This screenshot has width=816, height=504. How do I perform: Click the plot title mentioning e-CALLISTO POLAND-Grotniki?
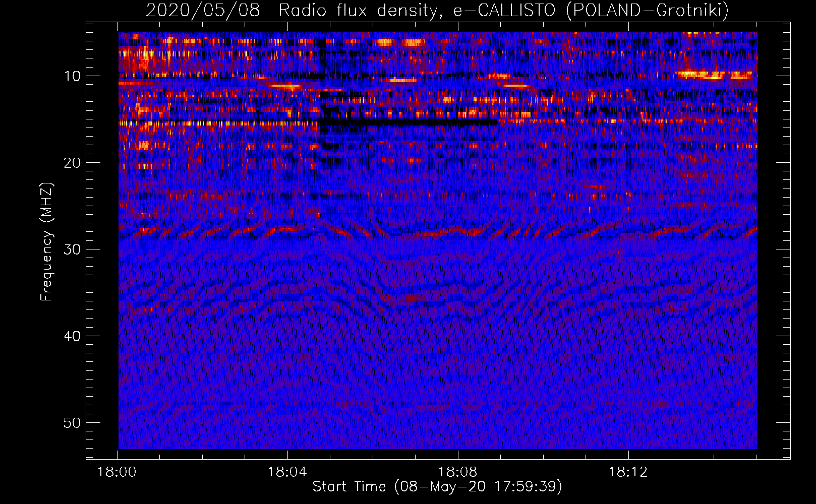coord(437,10)
